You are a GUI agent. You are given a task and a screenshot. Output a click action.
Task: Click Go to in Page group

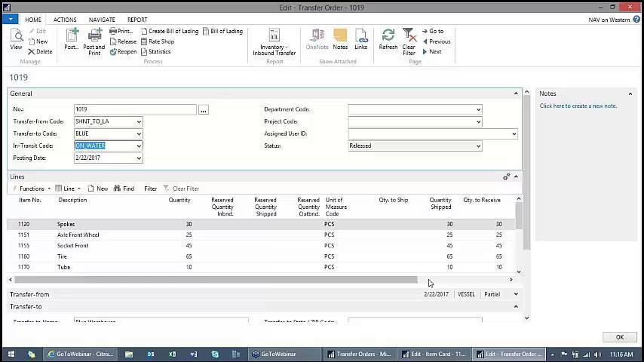(x=433, y=31)
